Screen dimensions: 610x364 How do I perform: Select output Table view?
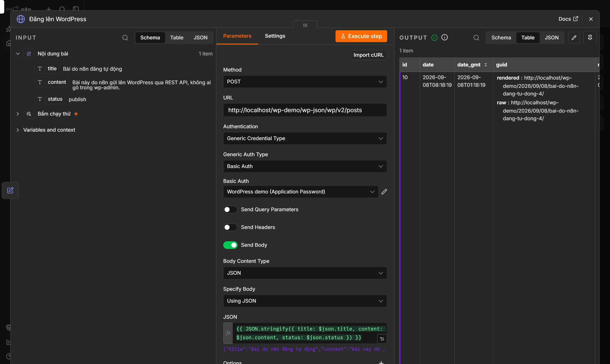528,37
